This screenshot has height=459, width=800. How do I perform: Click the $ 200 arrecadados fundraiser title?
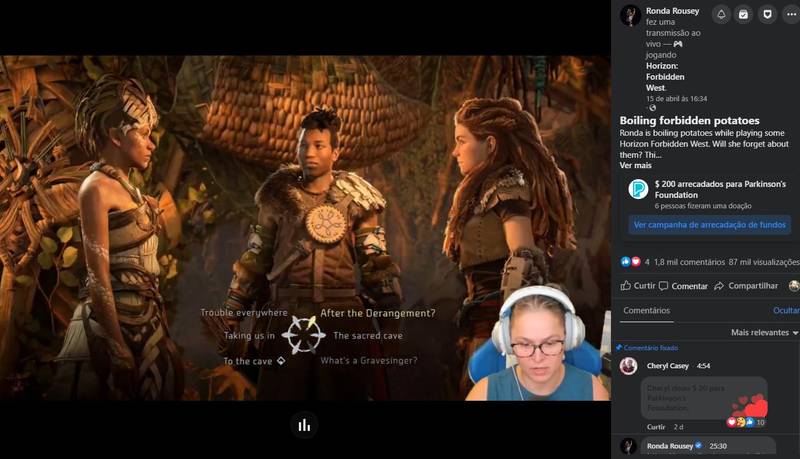pyautogui.click(x=720, y=189)
